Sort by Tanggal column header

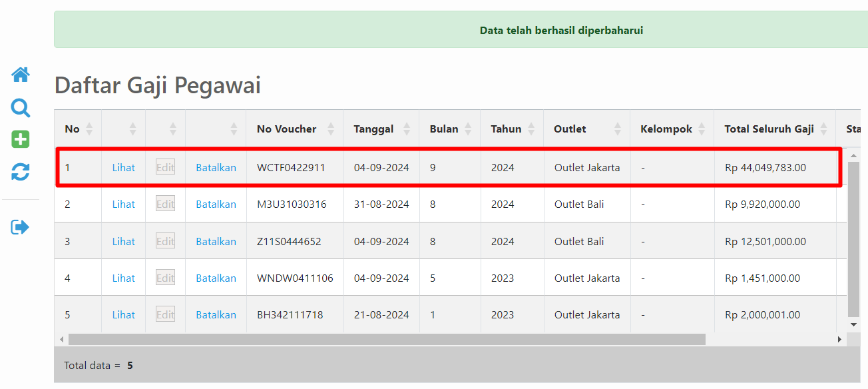pyautogui.click(x=381, y=129)
